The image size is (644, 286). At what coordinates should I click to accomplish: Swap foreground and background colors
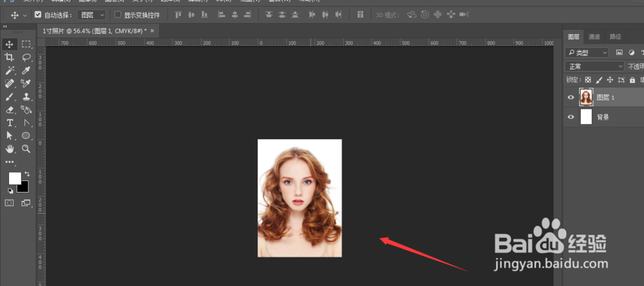pos(27,174)
